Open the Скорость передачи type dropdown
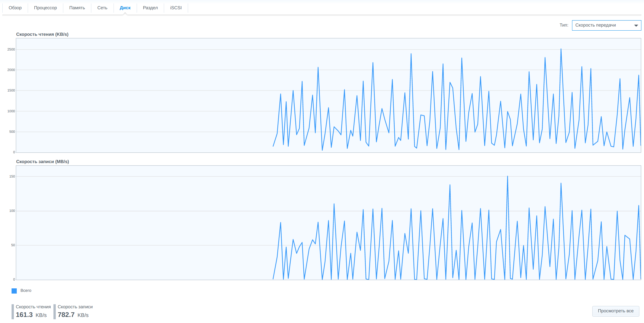Screen dimensions: 644x323 point(606,25)
